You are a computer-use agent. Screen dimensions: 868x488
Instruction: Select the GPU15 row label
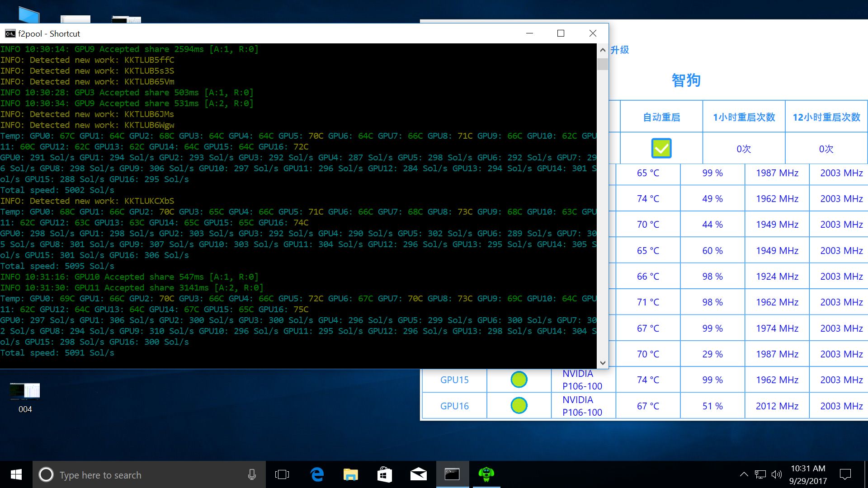454,380
